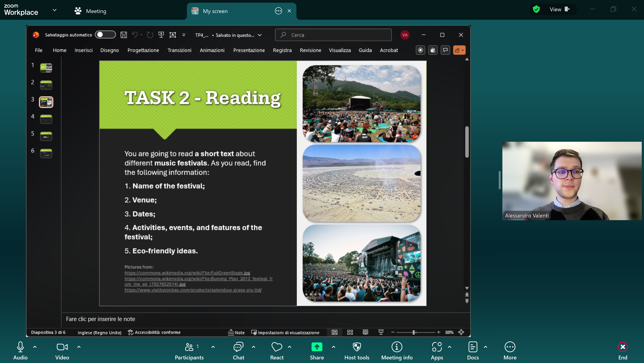
Task: Open share options caret beside Share
Action: coord(334,347)
